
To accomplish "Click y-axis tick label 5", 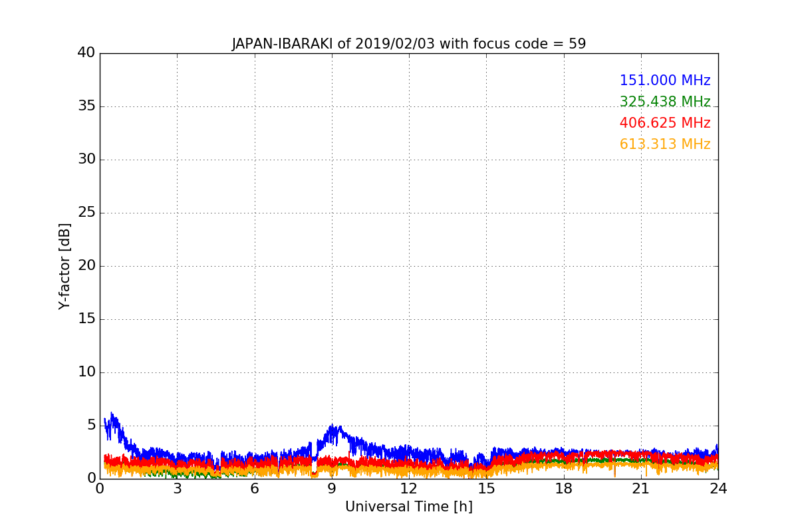I will point(91,425).
